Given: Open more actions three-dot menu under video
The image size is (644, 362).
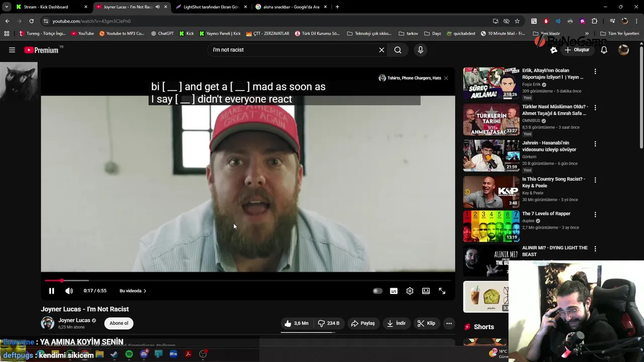Looking at the screenshot, I should click(x=449, y=323).
